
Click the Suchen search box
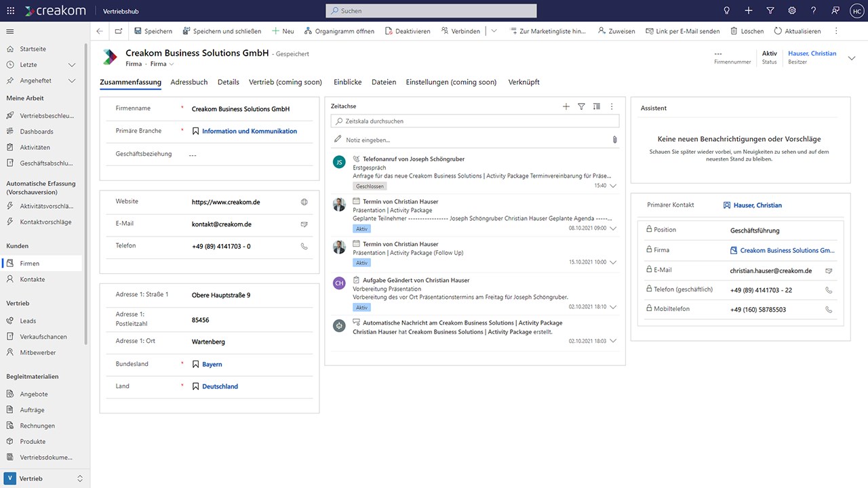[x=431, y=11]
